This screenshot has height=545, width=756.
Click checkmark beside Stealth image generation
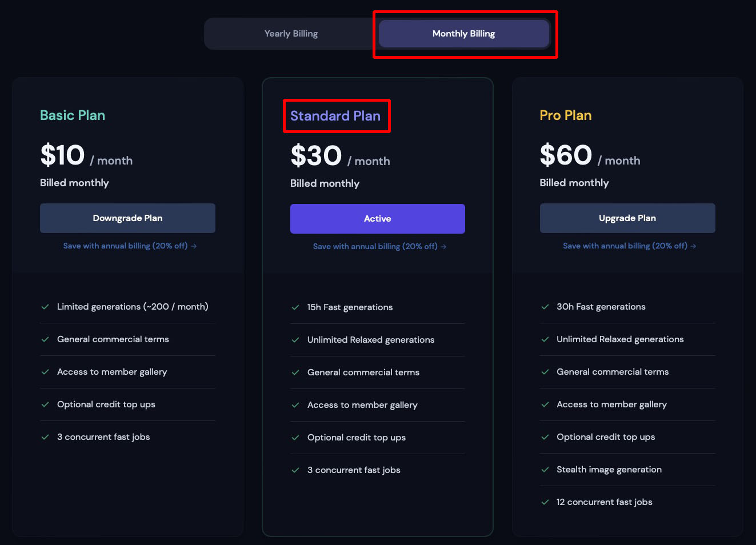pos(545,469)
